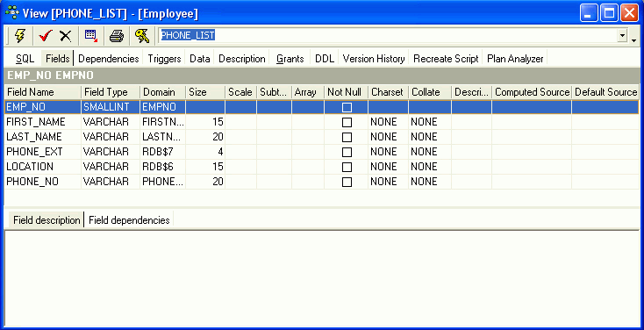The width and height of the screenshot is (644, 330).
Task: Select the FIRST_NAME field row
Action: tap(322, 122)
